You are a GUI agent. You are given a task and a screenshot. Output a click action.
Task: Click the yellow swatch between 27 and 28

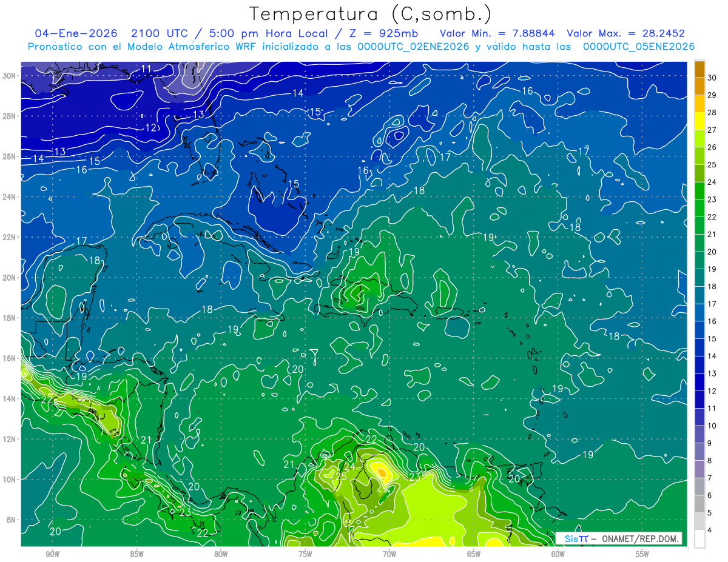(700, 121)
